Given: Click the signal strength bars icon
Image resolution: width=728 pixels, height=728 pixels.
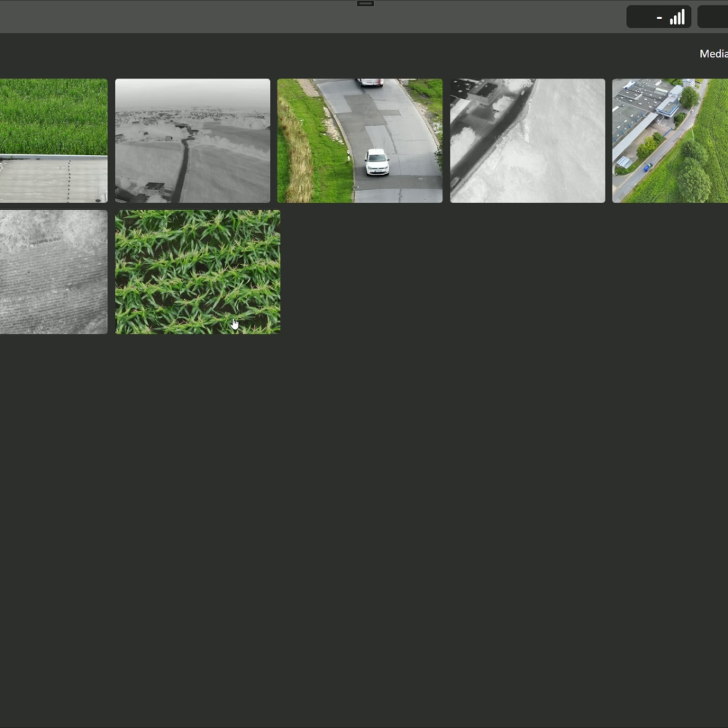Looking at the screenshot, I should (677, 17).
